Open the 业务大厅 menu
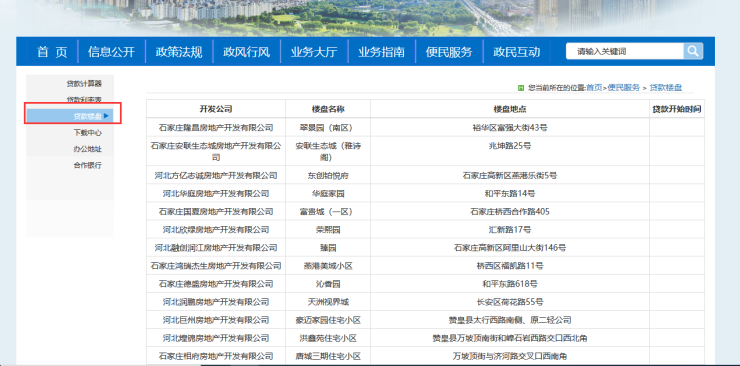Screen dimensions: 740x366 314,52
